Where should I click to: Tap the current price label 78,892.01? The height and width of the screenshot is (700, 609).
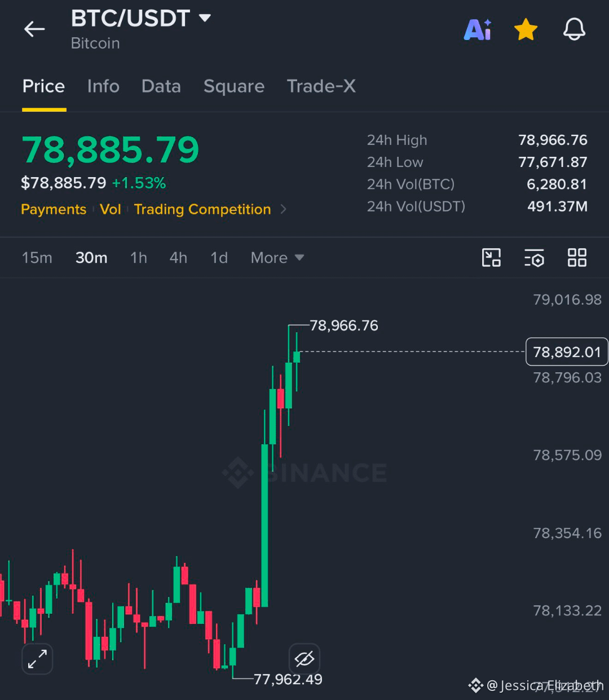(567, 352)
